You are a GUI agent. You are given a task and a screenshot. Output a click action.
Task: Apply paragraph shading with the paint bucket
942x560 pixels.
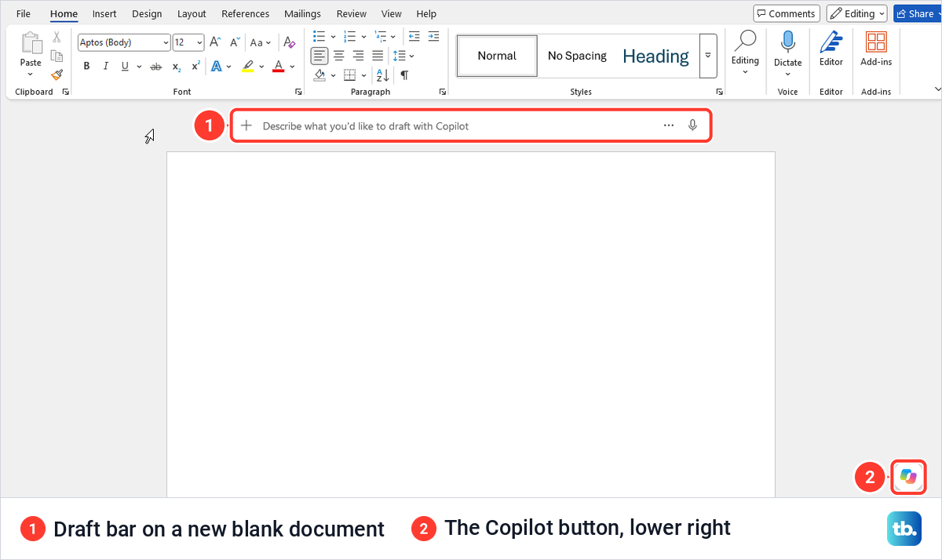[319, 75]
